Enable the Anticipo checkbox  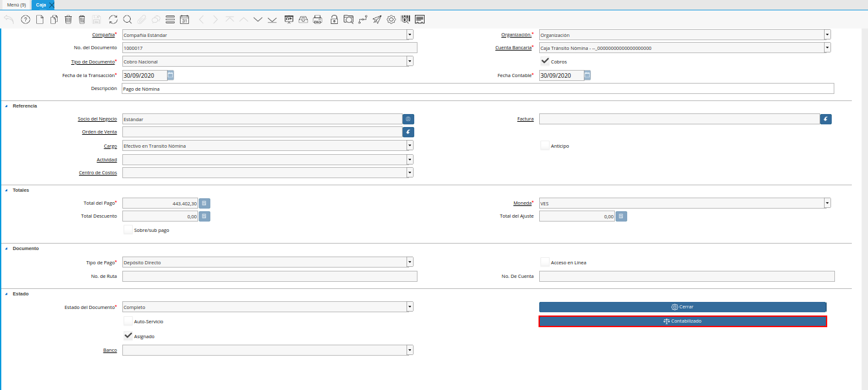tap(545, 146)
